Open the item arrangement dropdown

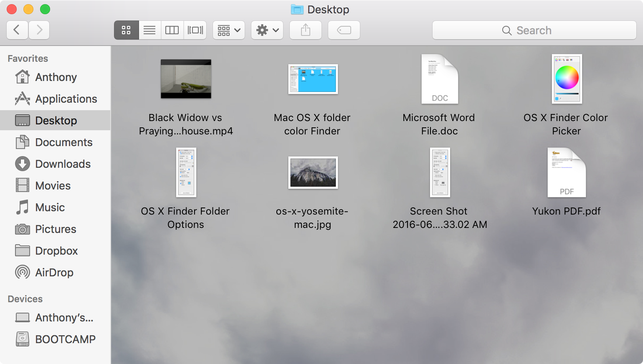(x=229, y=30)
